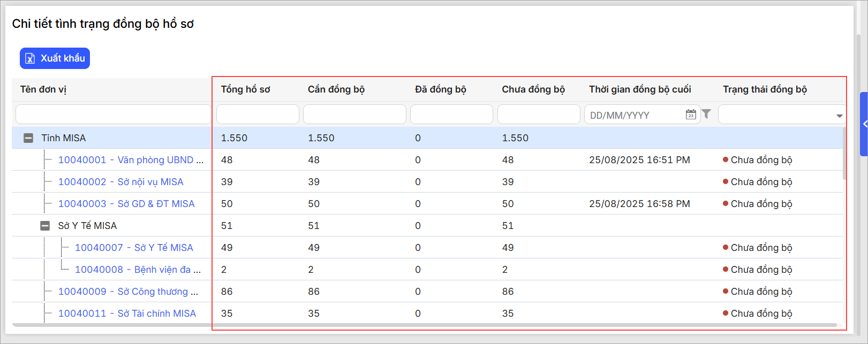
Task: Open 10040009 - Sở Công thương link
Action: (x=128, y=292)
